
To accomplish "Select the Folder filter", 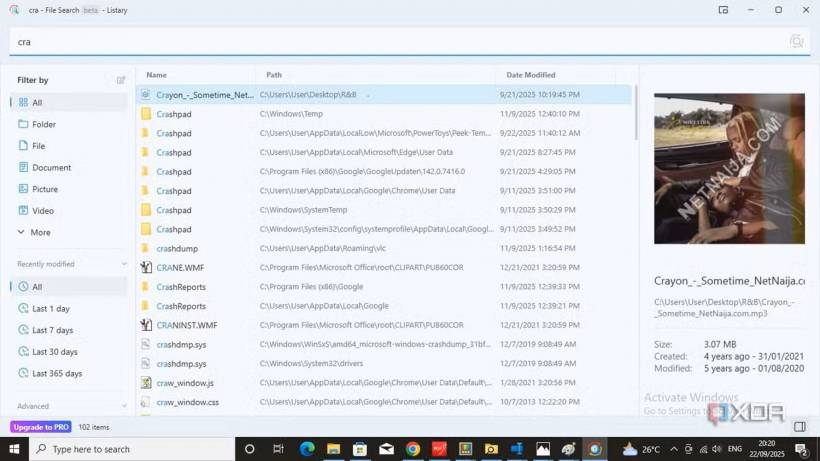I will [x=43, y=124].
